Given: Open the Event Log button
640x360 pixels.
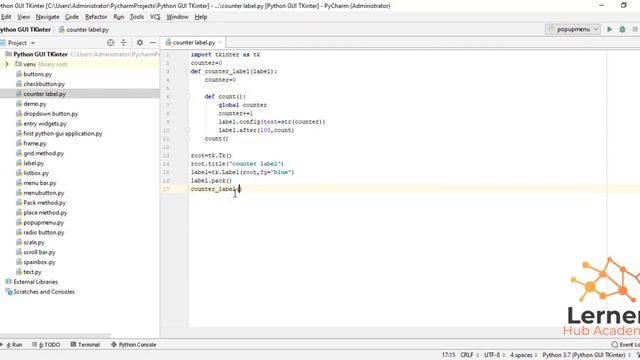Looking at the screenshot, I should (626, 345).
